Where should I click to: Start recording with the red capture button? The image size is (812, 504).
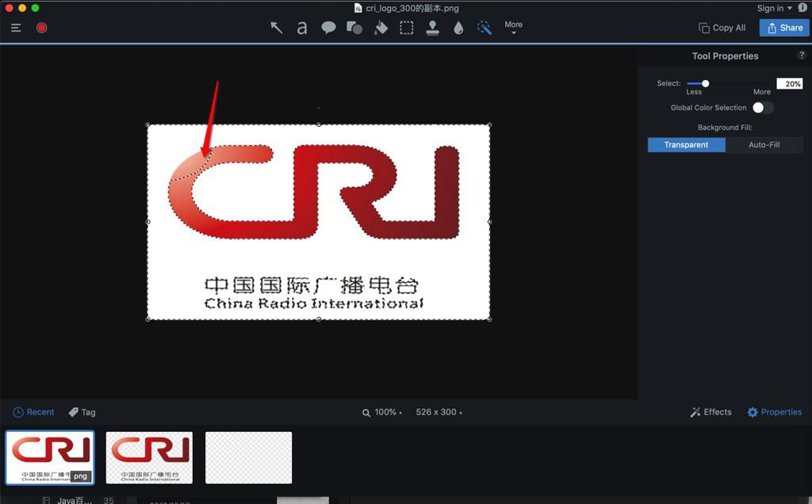[42, 28]
